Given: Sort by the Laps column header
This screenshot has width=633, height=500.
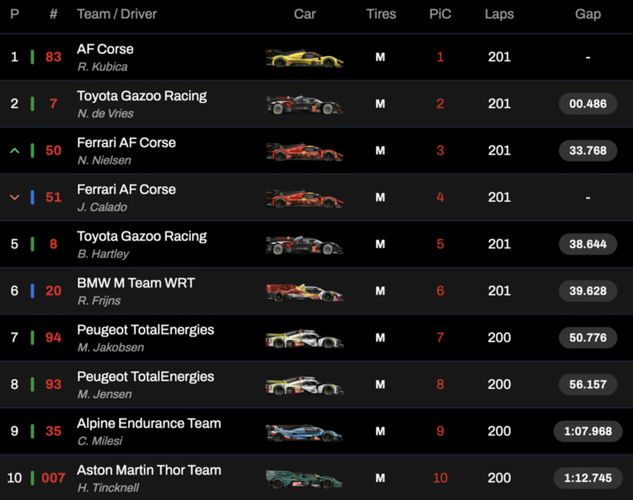Looking at the screenshot, I should (x=499, y=15).
